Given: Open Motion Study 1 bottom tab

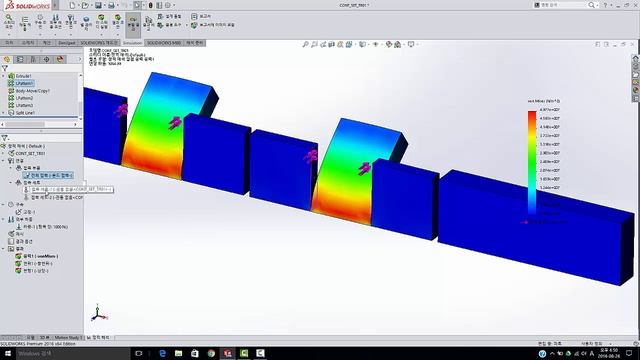Looking at the screenshot, I should 68,338.
